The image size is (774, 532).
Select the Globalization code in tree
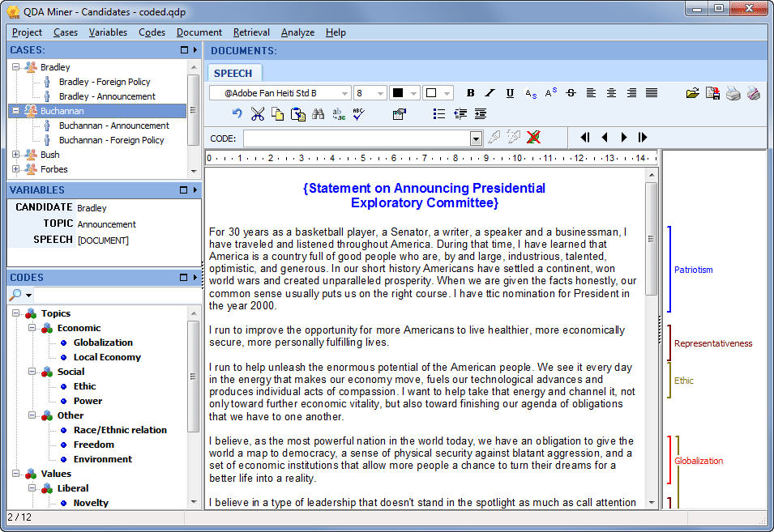[x=103, y=343]
